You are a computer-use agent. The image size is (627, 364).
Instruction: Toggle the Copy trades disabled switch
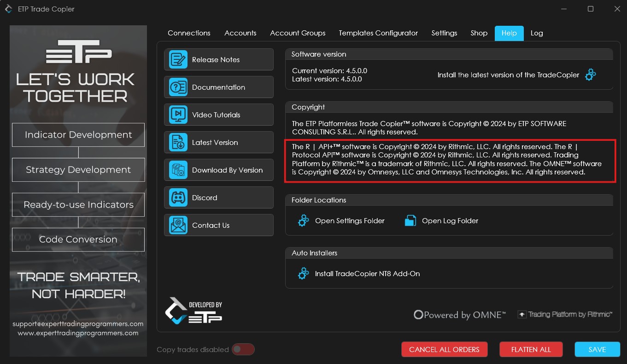click(x=243, y=349)
